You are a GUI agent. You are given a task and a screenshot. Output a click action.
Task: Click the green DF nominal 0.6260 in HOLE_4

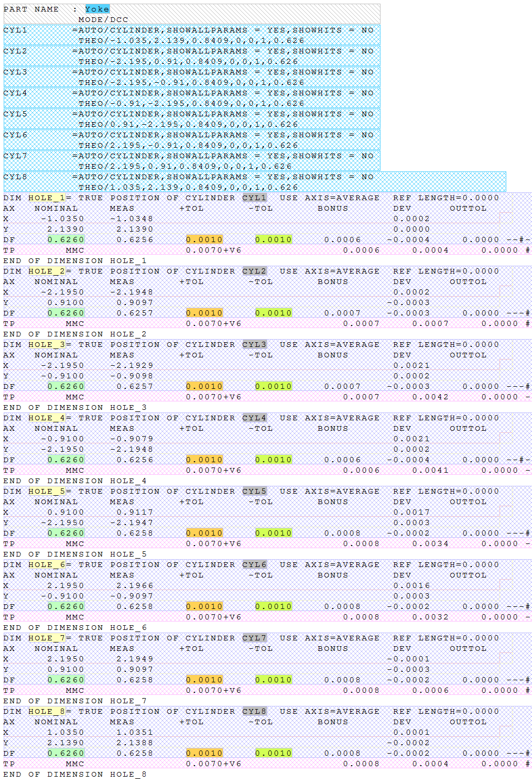(x=66, y=460)
